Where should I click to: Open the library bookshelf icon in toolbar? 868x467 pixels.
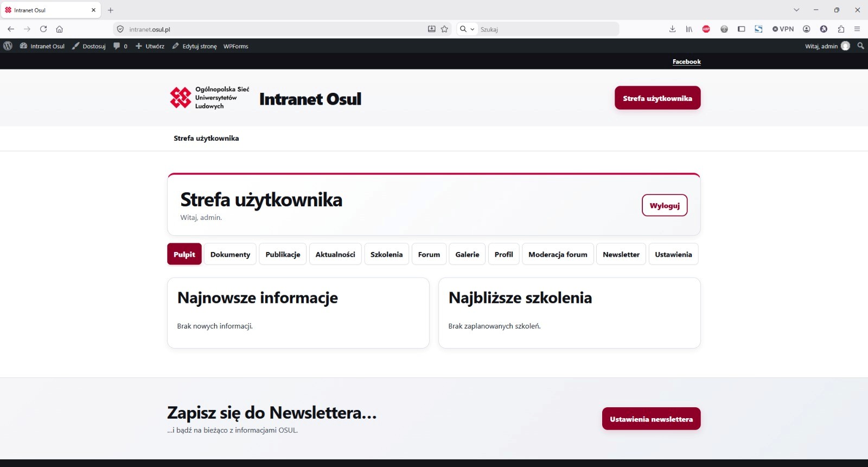(689, 29)
